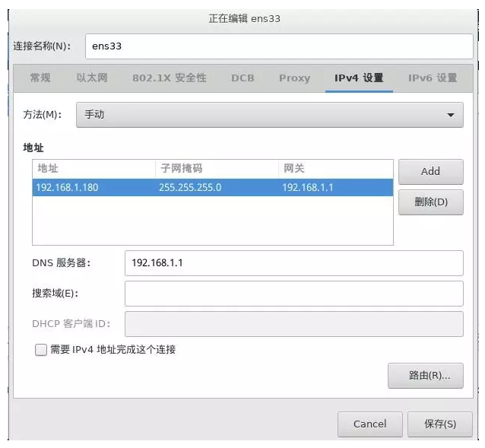Image resolution: width=485 pixels, height=448 pixels.
Task: Open the Proxy tab
Action: [x=294, y=78]
